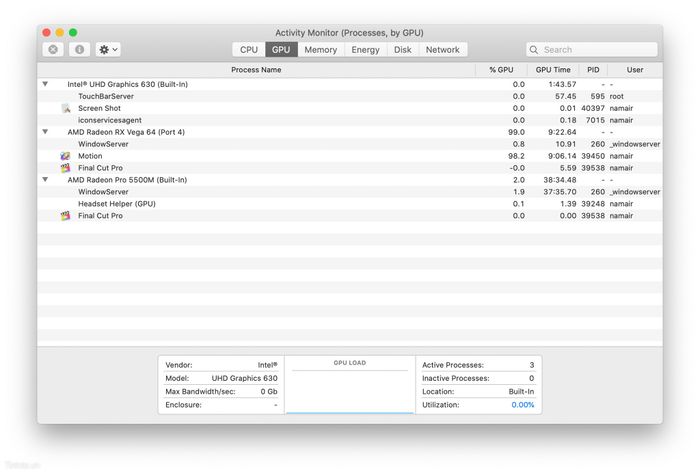Click the search magnifier icon
The height and width of the screenshot is (473, 700).
533,50
